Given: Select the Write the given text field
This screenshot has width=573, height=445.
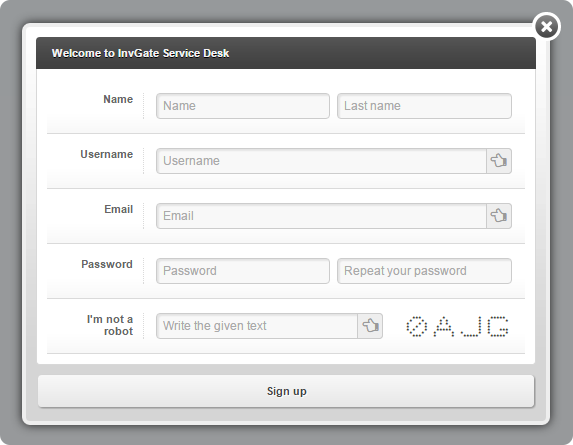Looking at the screenshot, I should point(257,326).
